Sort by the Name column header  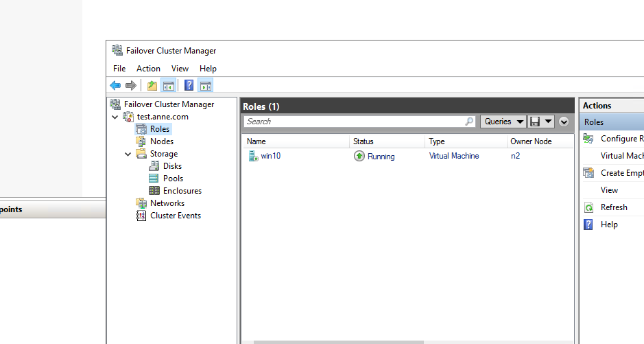(296, 141)
